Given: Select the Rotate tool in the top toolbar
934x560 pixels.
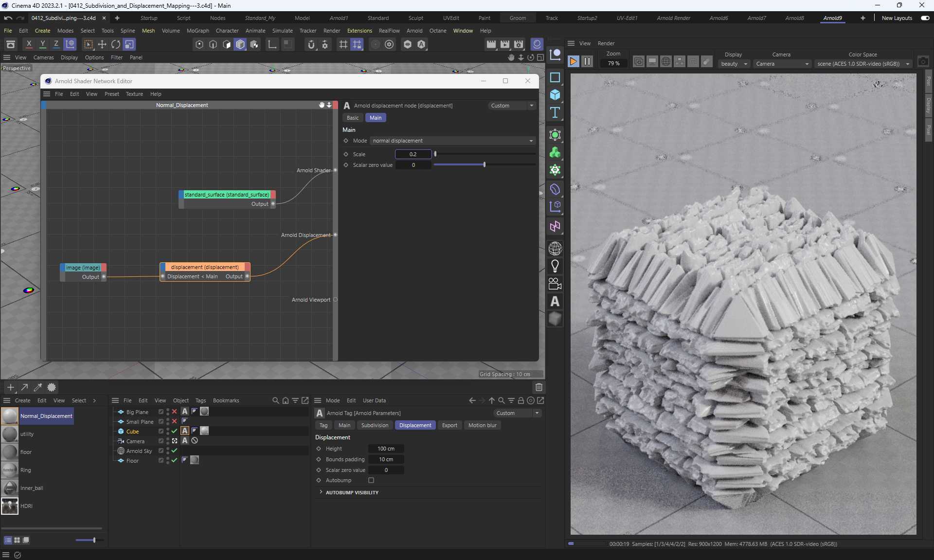Looking at the screenshot, I should click(x=115, y=44).
